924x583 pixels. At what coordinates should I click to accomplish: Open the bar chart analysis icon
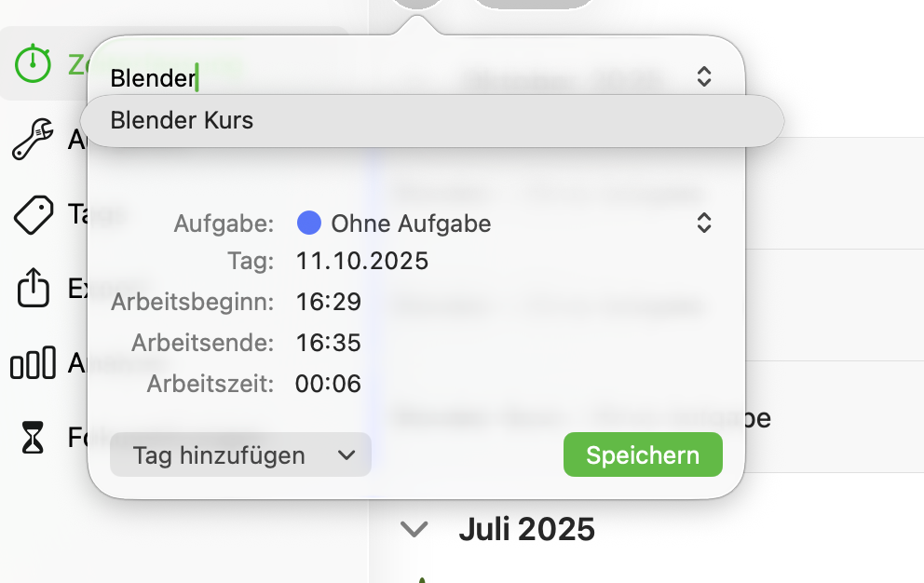point(34,364)
